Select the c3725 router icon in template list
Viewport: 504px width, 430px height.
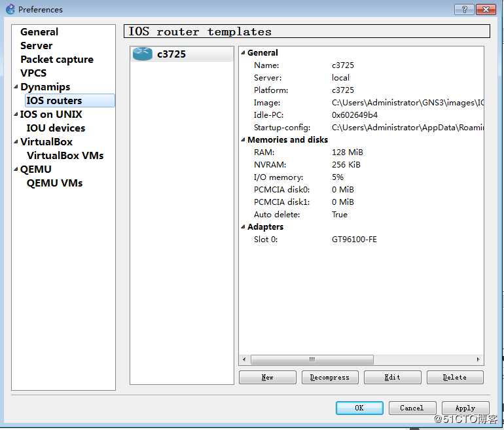click(x=143, y=54)
